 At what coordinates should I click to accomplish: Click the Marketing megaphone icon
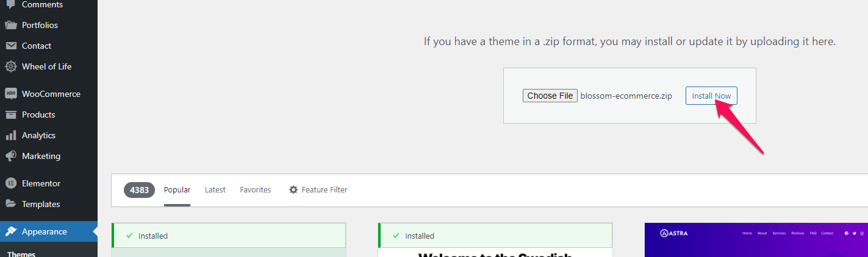10,156
